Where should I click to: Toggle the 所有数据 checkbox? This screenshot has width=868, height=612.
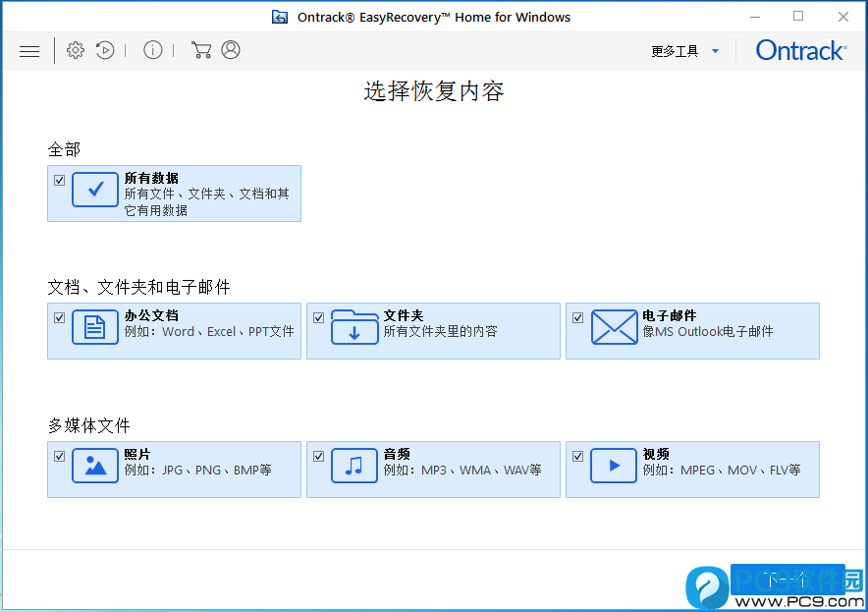(59, 180)
